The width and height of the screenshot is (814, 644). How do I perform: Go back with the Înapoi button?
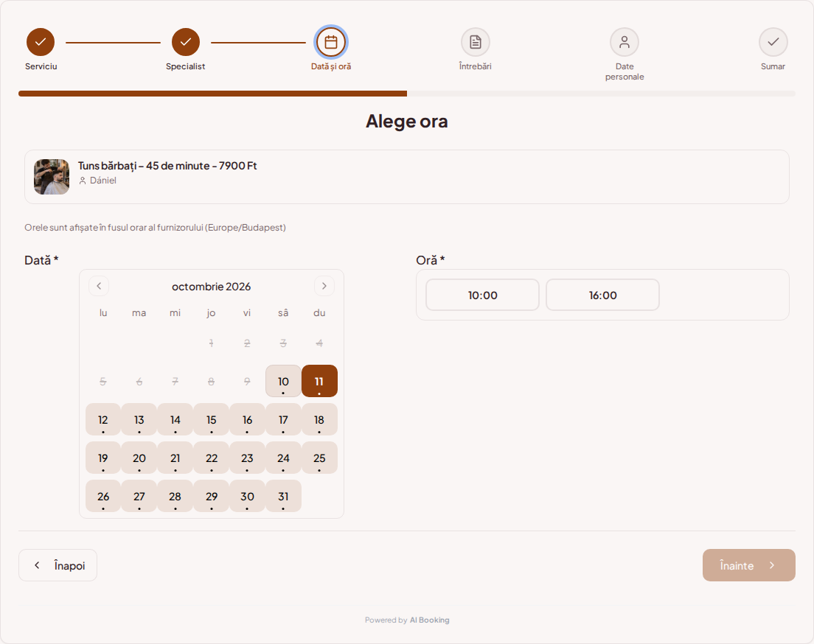pyautogui.click(x=58, y=565)
